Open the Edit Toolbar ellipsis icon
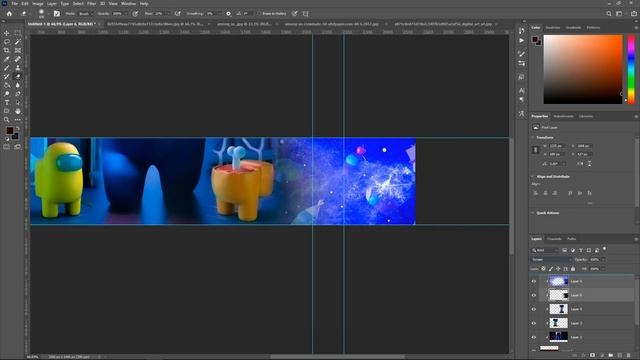Screen dimensions: 640x360 (x=18, y=120)
